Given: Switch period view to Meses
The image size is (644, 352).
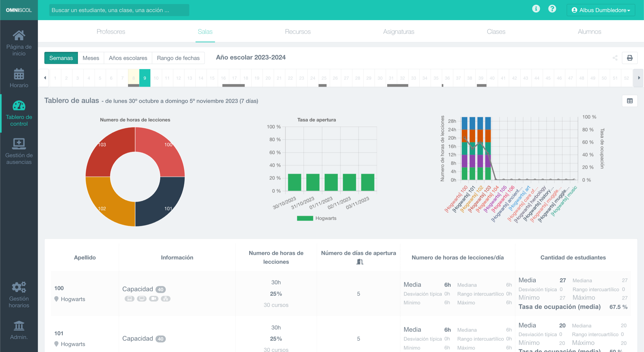Looking at the screenshot, I should click(91, 58).
